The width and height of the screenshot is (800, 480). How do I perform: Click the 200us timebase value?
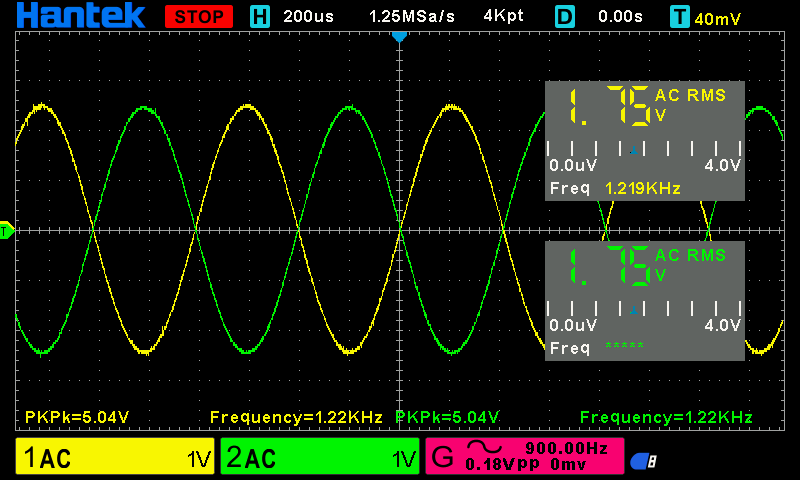[308, 16]
